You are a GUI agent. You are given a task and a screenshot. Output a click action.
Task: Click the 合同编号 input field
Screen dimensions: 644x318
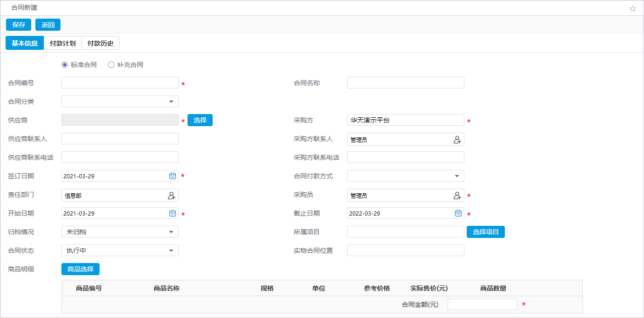click(x=120, y=83)
